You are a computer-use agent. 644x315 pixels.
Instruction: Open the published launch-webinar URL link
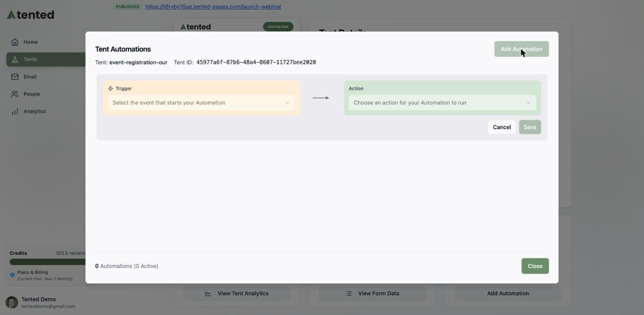[x=213, y=7]
